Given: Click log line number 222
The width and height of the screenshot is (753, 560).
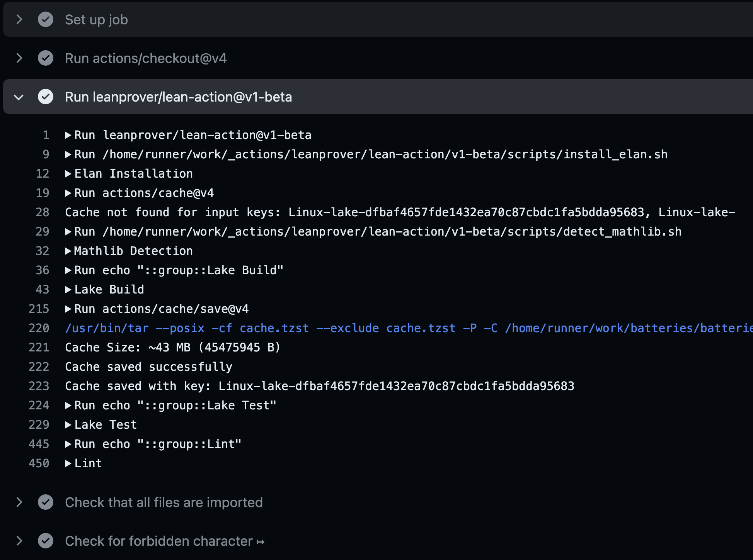Looking at the screenshot, I should click(x=39, y=367).
